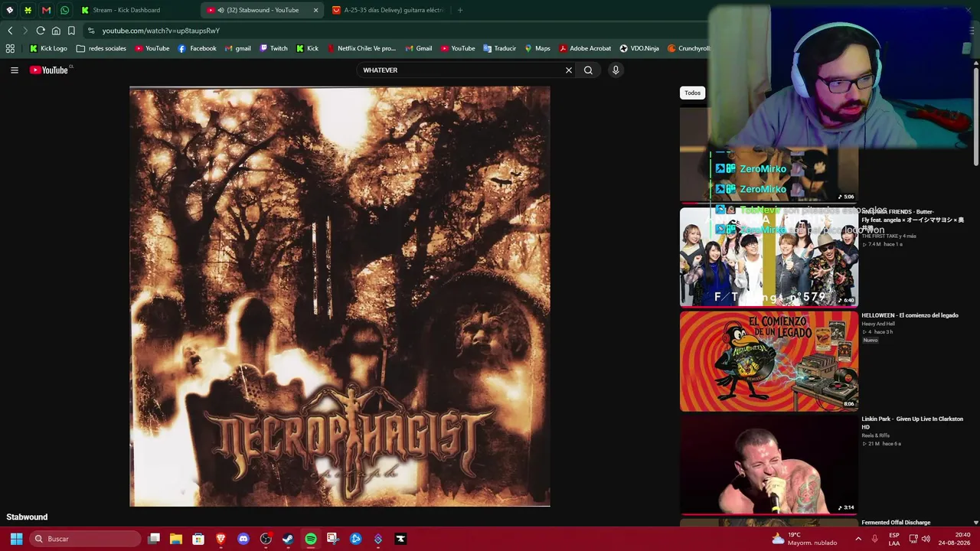The image size is (980, 551).
Task: Open Task View from the taskbar
Action: point(154,539)
